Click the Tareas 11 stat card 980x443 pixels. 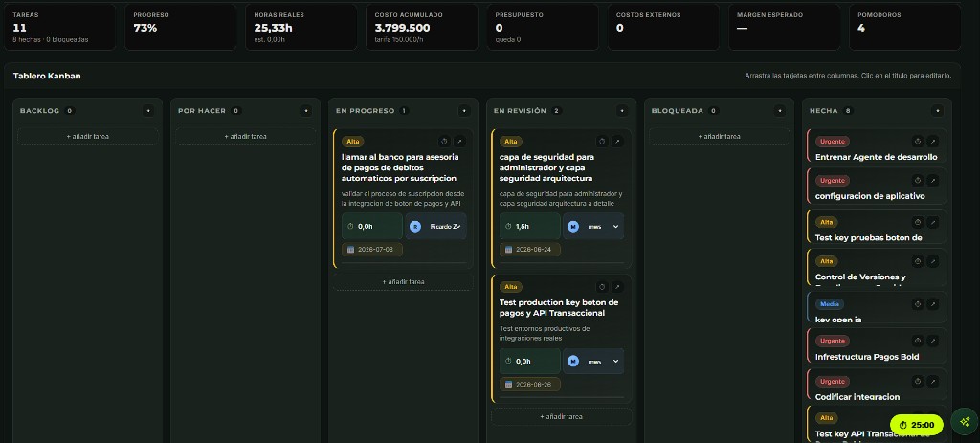[x=60, y=27]
